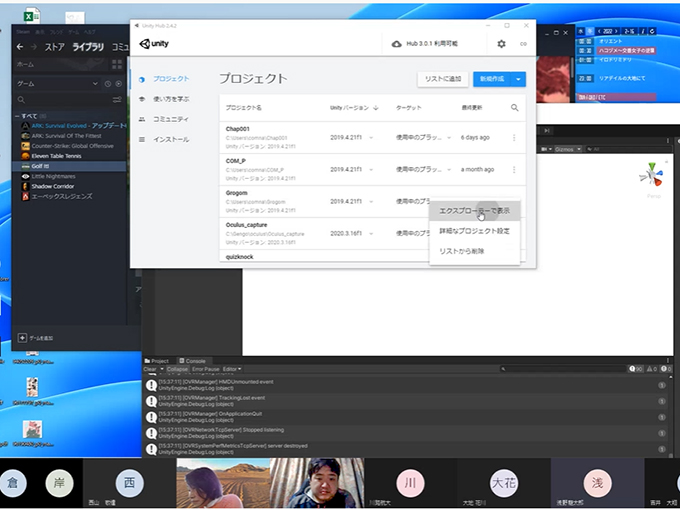The height and width of the screenshot is (510, 680).
Task: Click the play-ready icon in Steam sidebar
Action: click(x=118, y=84)
